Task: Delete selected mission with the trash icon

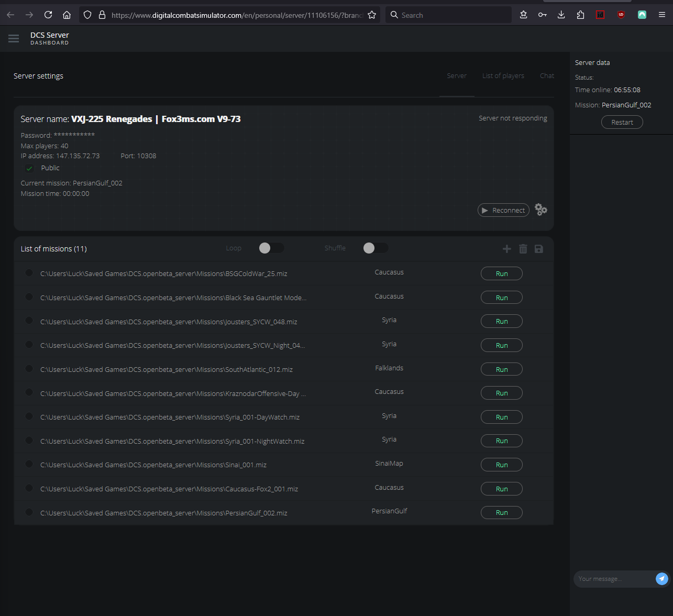Action: (523, 249)
